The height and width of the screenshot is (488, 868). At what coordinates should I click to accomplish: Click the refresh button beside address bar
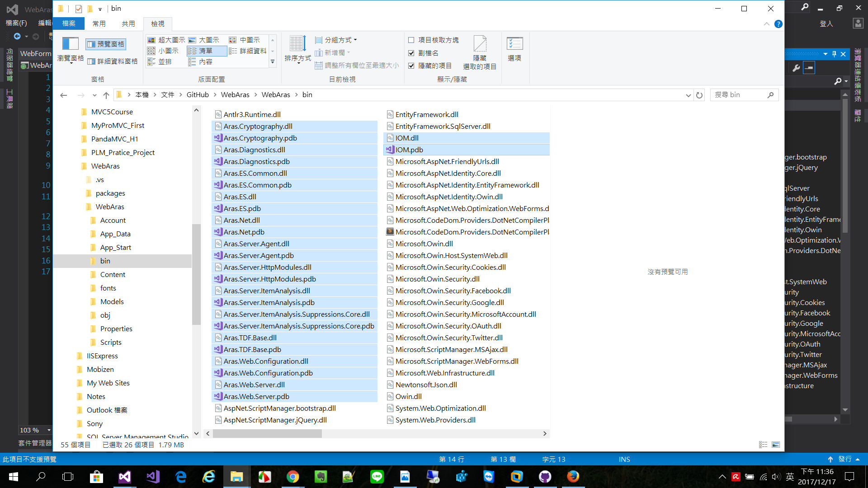[x=699, y=95]
